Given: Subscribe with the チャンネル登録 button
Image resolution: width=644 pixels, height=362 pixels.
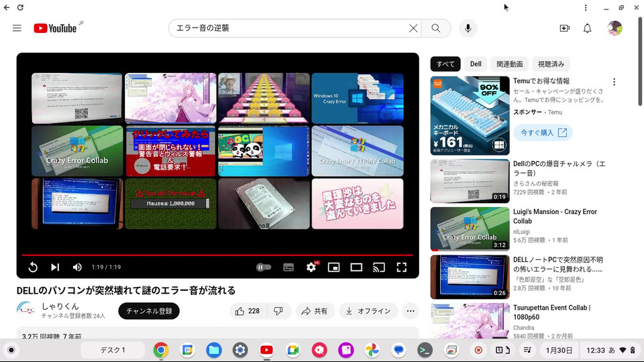Looking at the screenshot, I should click(149, 311).
